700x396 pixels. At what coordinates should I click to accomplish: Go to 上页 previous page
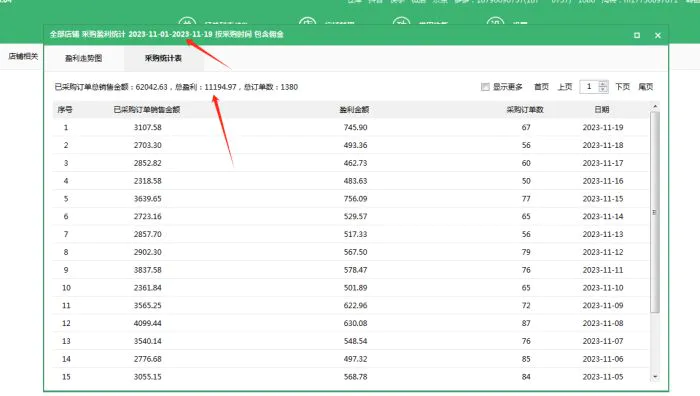click(x=565, y=87)
